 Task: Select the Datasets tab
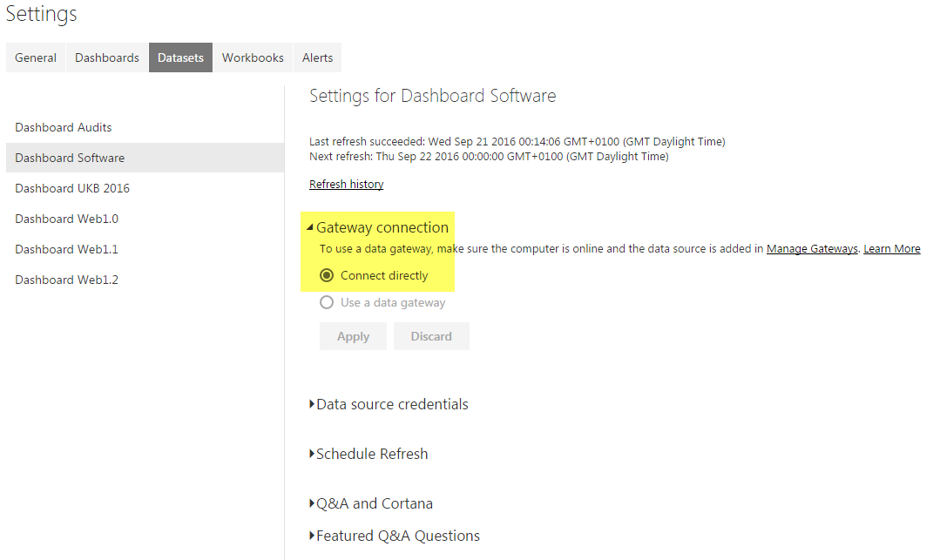point(180,57)
